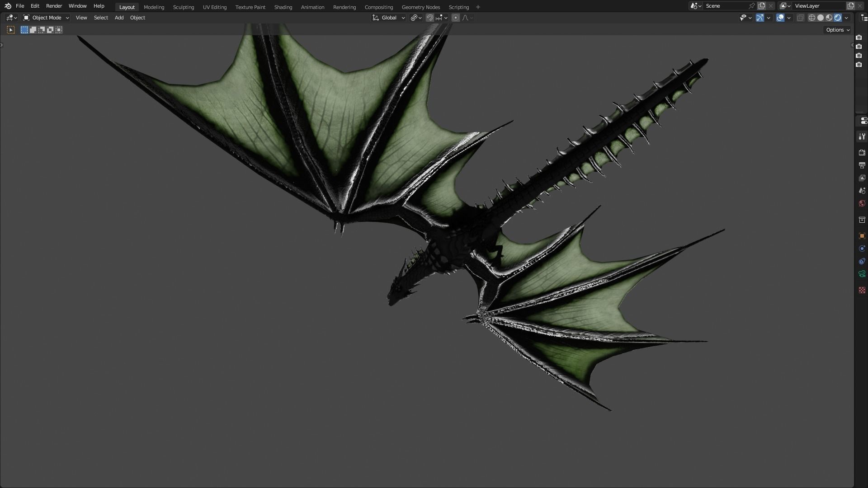
Task: Open the Options dropdown
Action: click(838, 30)
